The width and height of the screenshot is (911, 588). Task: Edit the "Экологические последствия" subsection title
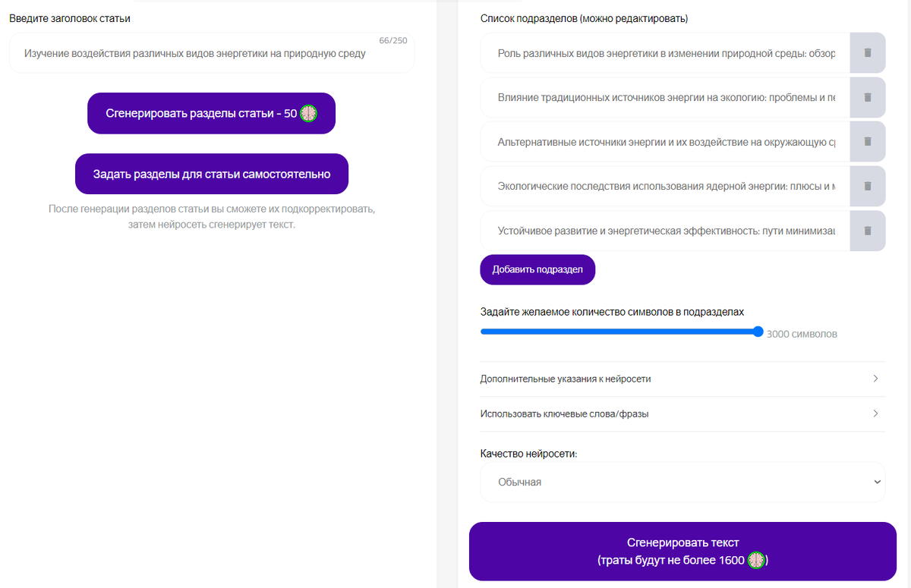(x=660, y=186)
